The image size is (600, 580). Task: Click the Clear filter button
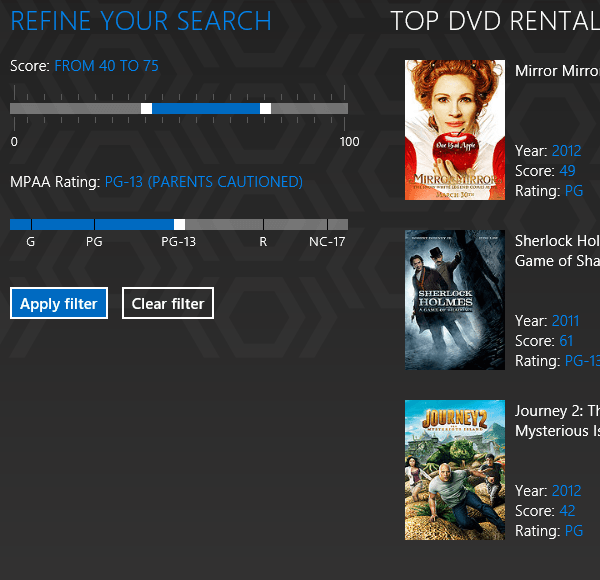[168, 303]
